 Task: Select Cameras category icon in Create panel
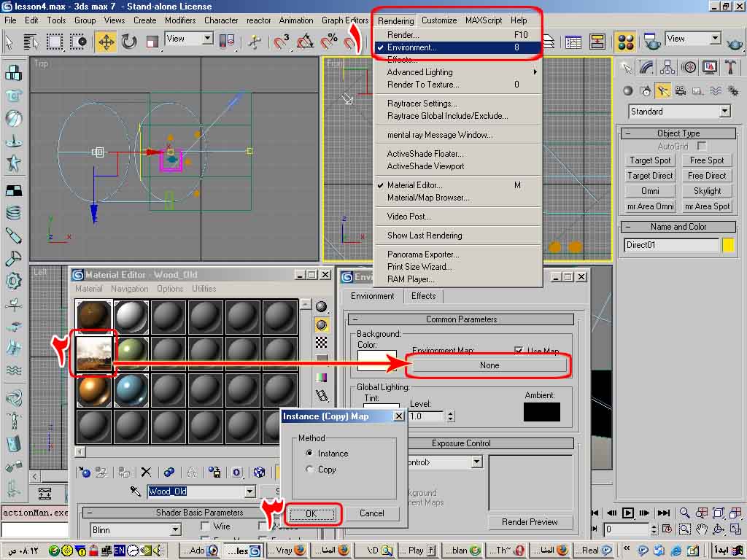coord(681,90)
